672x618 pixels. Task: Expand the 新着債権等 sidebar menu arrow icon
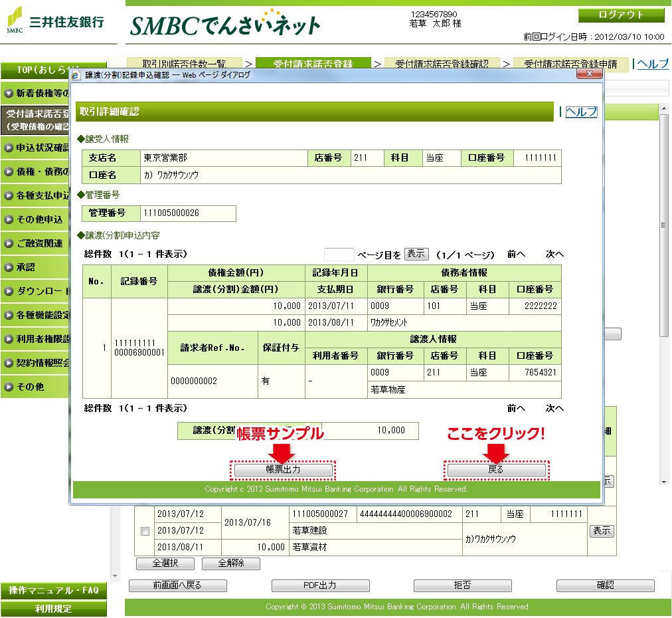pyautogui.click(x=9, y=94)
